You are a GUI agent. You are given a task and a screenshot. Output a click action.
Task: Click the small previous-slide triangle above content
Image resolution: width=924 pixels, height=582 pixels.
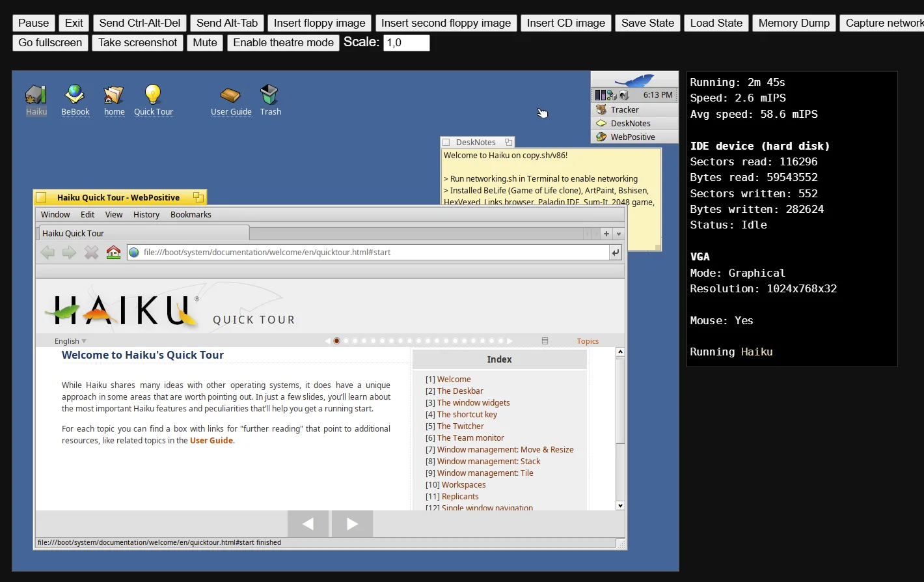pos(327,341)
